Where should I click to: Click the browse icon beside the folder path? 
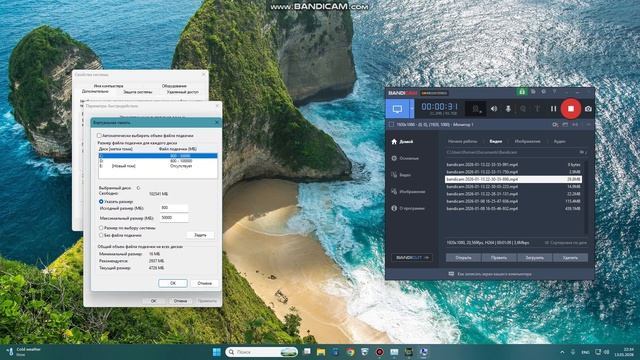pos(582,153)
